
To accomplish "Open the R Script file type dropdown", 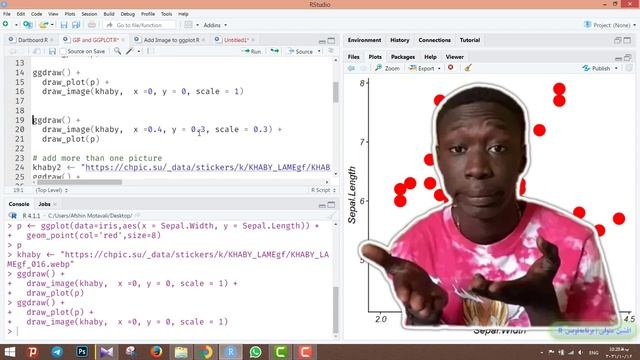I will (x=323, y=190).
